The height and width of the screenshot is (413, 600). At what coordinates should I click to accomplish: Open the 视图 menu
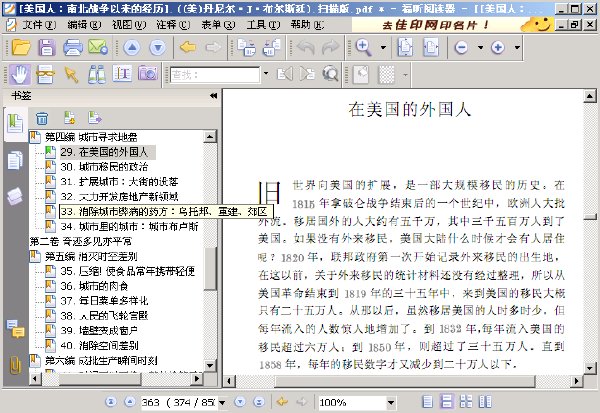tap(129, 25)
